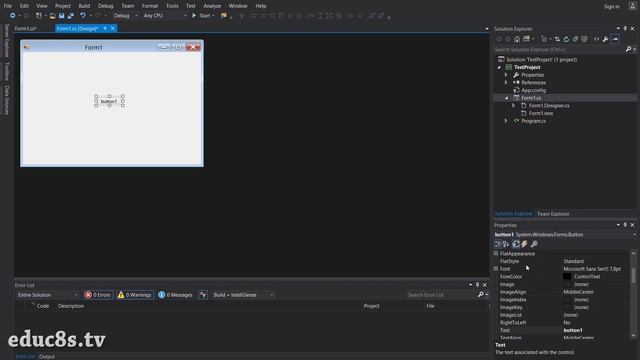Click the user account icon beside Sign in
Viewport: 640px width, 360px height.
[x=632, y=6]
